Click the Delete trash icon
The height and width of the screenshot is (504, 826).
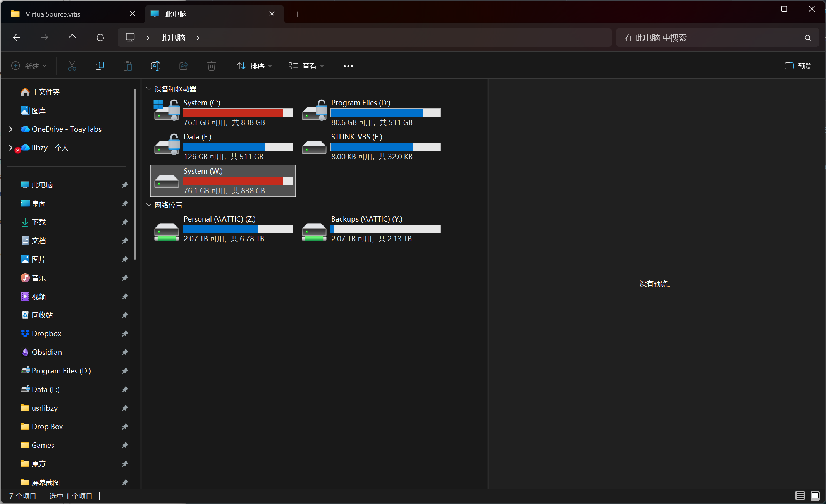pos(212,66)
